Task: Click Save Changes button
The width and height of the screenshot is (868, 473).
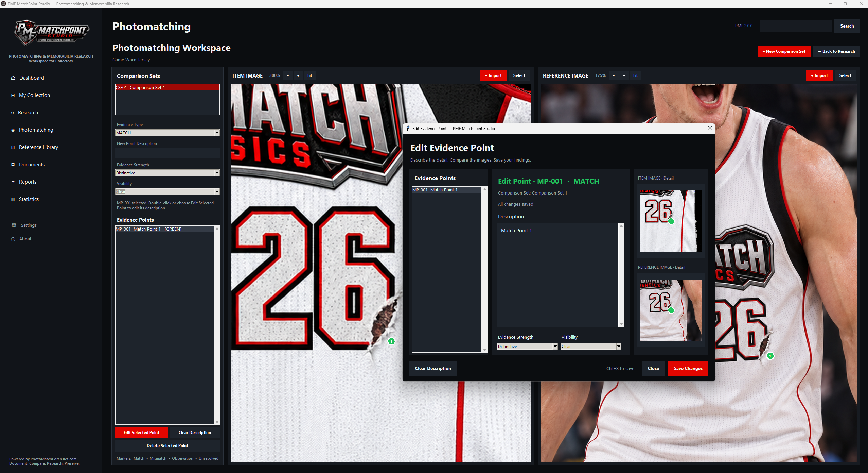Action: tap(688, 368)
